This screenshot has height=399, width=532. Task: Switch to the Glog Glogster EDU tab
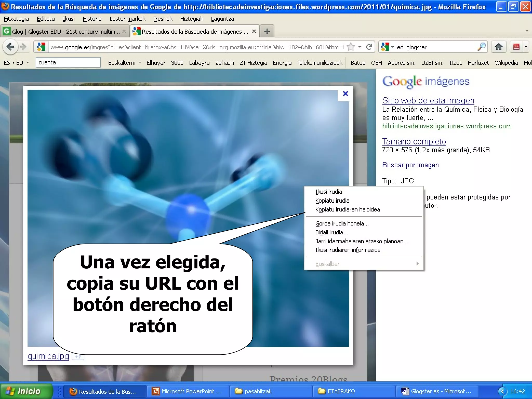pos(65,31)
